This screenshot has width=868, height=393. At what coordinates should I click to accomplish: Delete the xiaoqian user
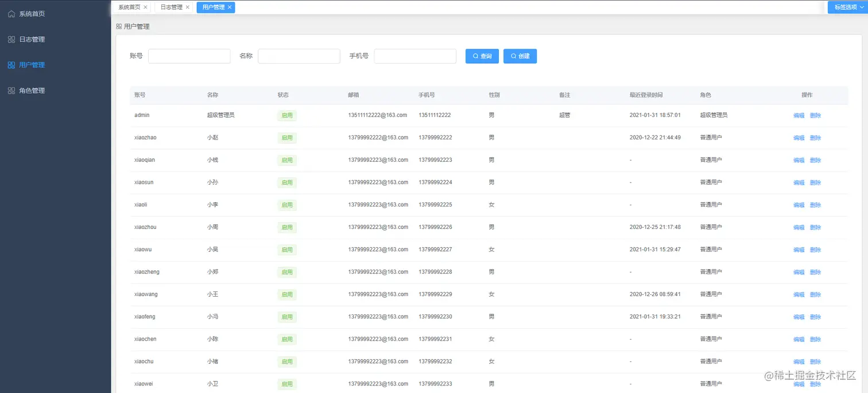tap(815, 160)
